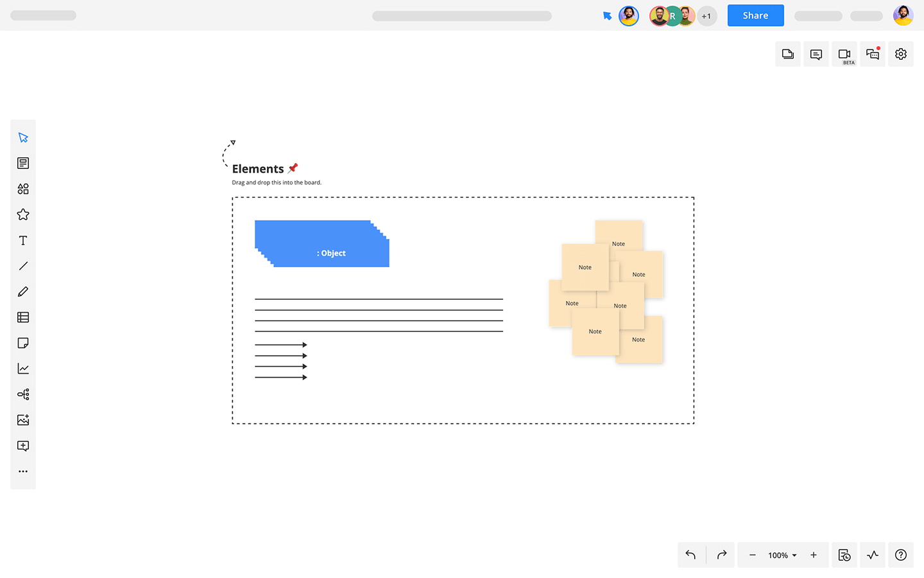Open the comments panel

(816, 54)
